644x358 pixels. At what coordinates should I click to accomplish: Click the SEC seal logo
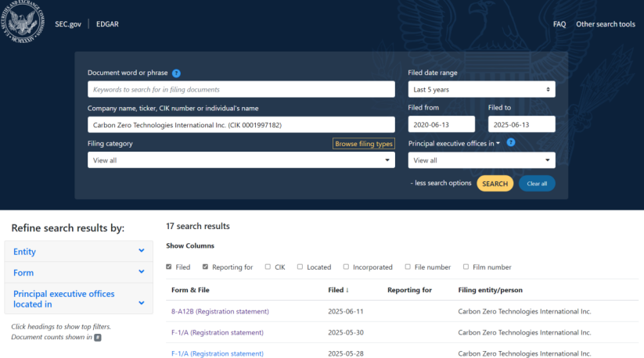pos(23,21)
